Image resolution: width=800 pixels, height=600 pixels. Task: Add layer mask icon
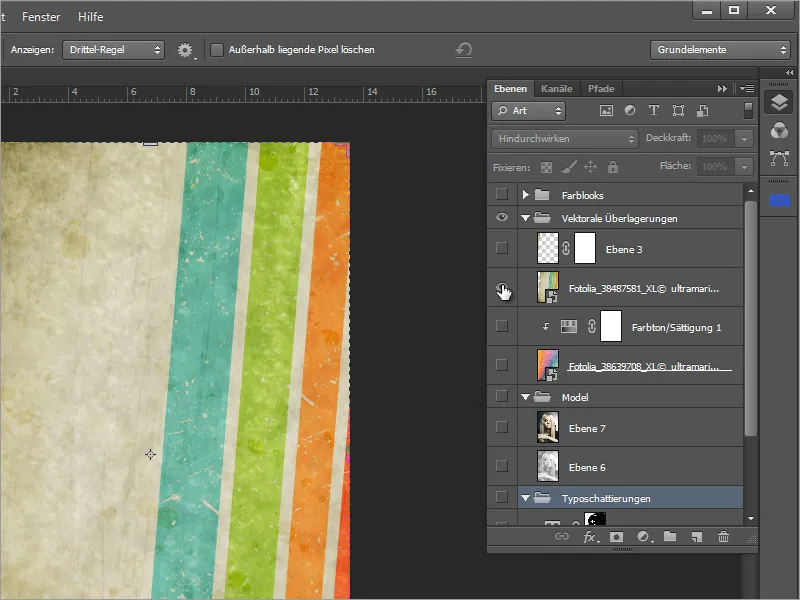click(x=616, y=537)
